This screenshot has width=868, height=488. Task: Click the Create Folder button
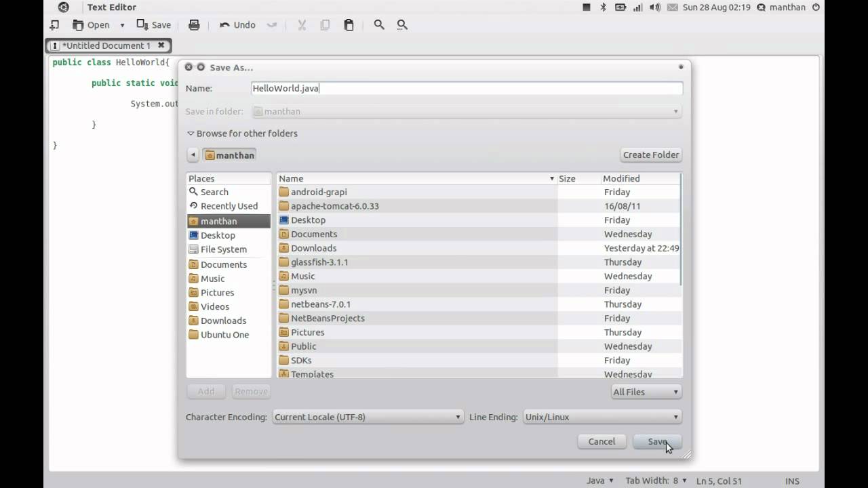click(651, 155)
